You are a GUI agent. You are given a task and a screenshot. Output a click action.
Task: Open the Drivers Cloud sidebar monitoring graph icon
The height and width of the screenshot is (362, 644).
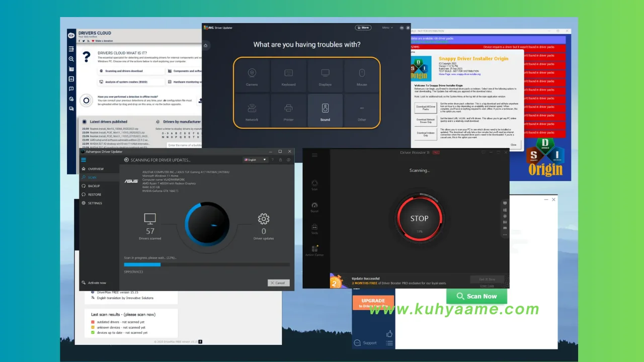point(71,79)
